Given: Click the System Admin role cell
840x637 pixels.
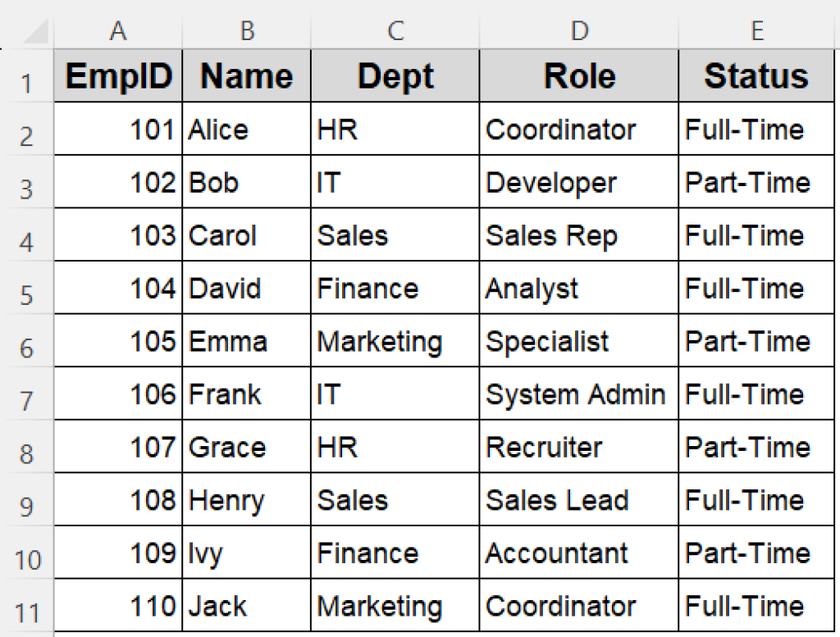Looking at the screenshot, I should (x=578, y=394).
